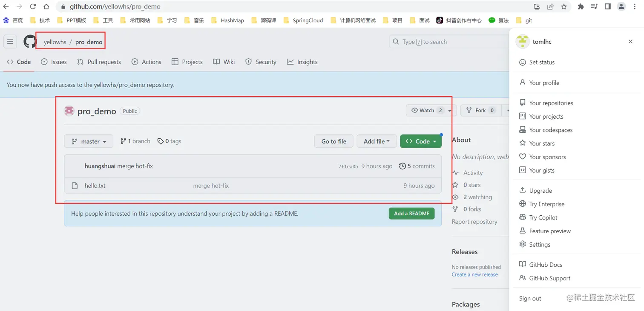View the 0 tags link
644x311 pixels.
(169, 141)
